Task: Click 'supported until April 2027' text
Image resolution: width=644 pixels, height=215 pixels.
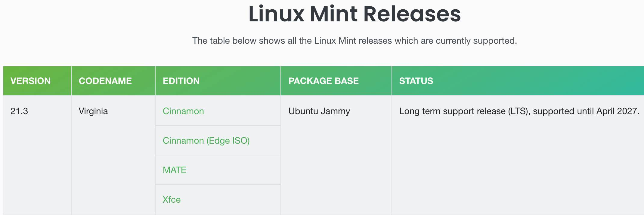Action: tap(586, 111)
